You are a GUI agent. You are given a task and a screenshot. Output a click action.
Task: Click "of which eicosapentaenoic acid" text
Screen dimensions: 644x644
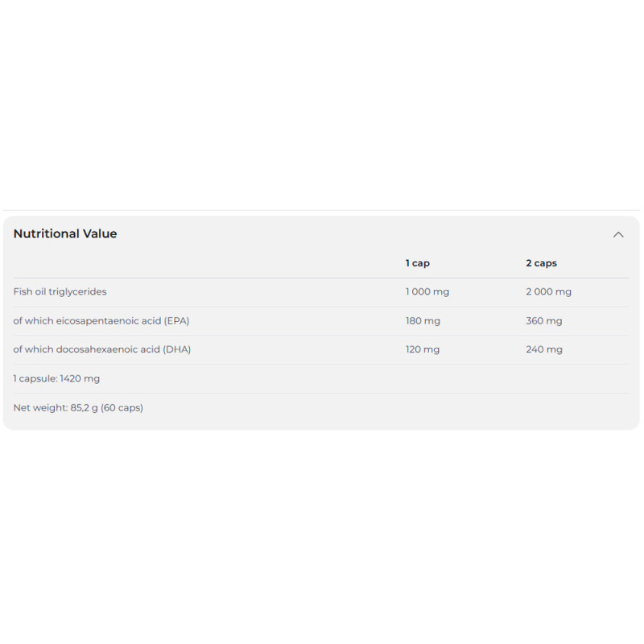(x=87, y=320)
